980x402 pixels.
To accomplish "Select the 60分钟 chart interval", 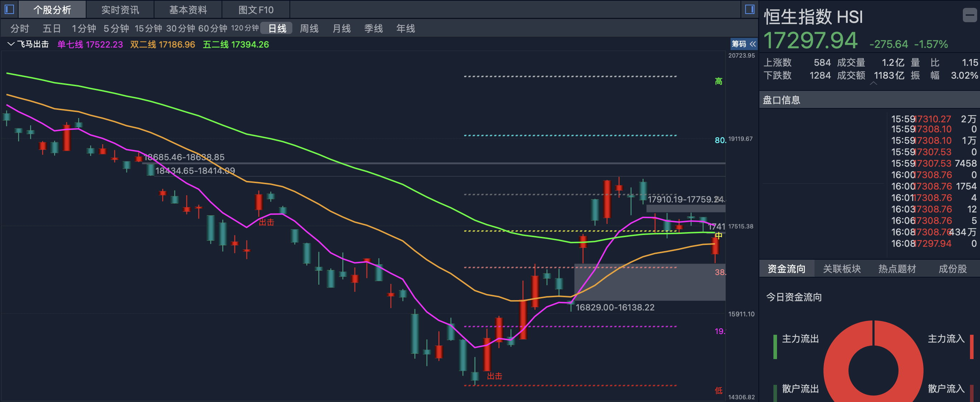I will pos(214,28).
